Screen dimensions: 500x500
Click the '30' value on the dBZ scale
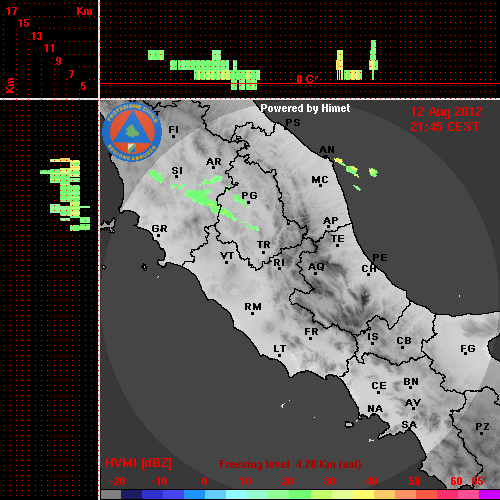[x=329, y=481]
